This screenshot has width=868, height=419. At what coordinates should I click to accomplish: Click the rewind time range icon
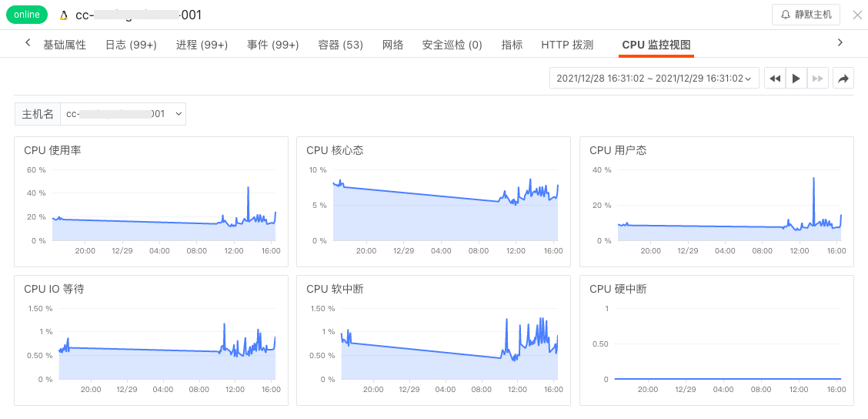coord(775,79)
